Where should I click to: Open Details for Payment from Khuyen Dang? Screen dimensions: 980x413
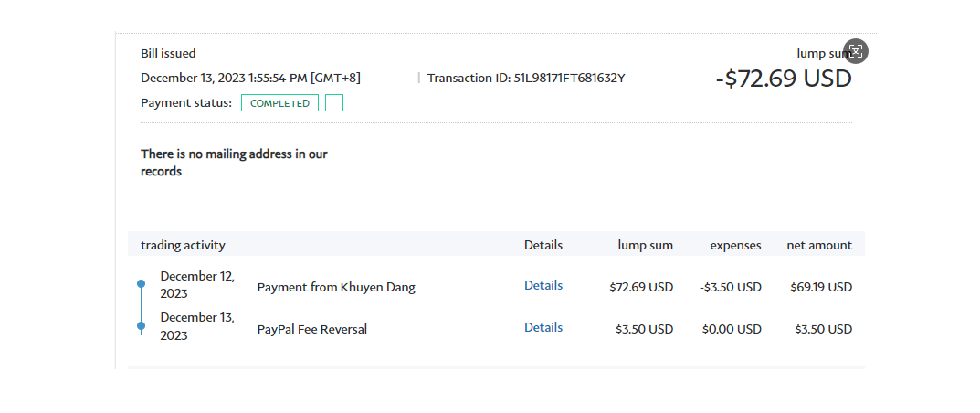[543, 285]
